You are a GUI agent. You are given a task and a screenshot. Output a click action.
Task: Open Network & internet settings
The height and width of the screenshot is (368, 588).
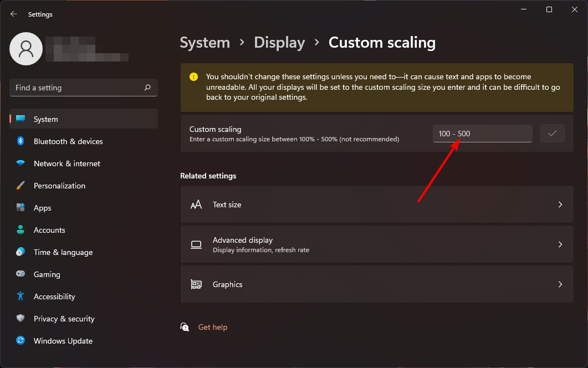click(67, 163)
